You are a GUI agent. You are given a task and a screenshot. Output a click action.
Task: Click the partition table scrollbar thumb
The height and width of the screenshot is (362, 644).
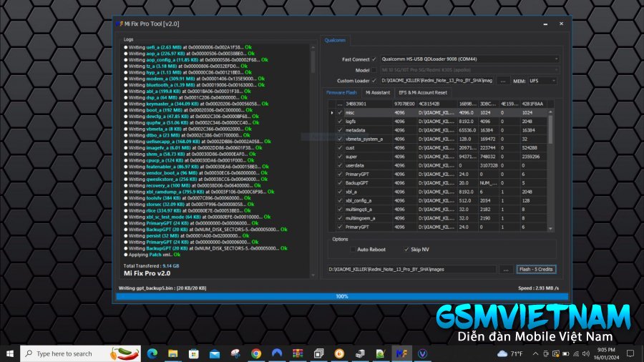tap(550, 129)
